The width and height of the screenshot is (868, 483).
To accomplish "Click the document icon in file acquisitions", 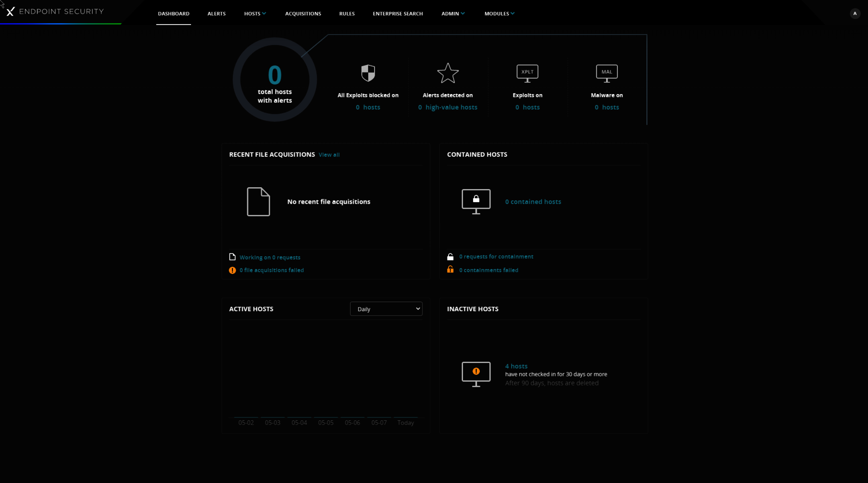I will pos(258,202).
